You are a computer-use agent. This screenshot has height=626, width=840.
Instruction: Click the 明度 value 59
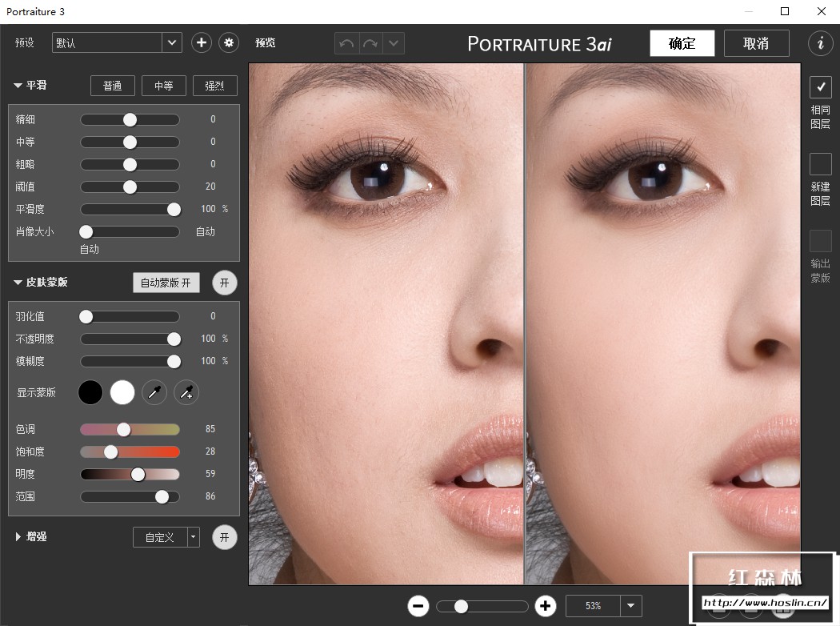[x=210, y=474]
